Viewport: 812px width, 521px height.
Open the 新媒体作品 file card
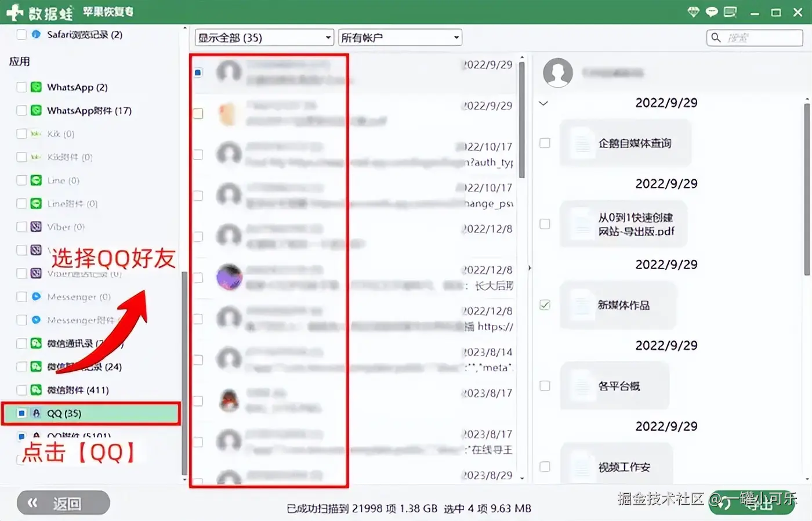pyautogui.click(x=618, y=305)
